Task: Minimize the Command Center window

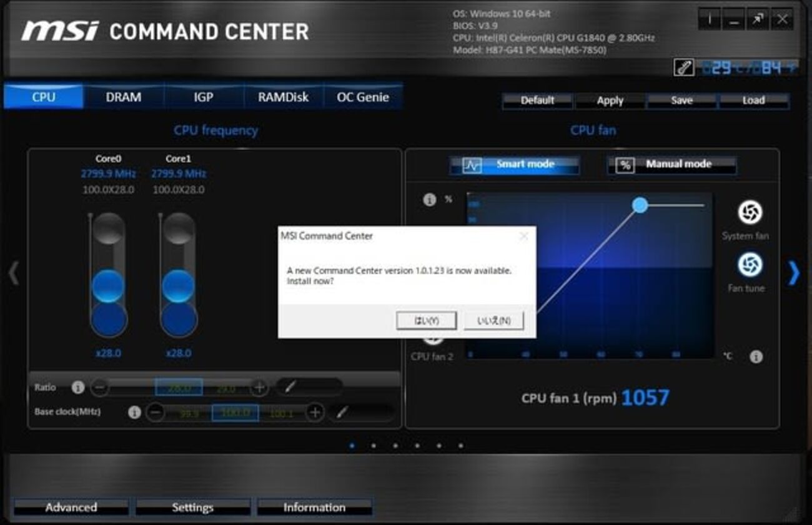Action: 733,19
